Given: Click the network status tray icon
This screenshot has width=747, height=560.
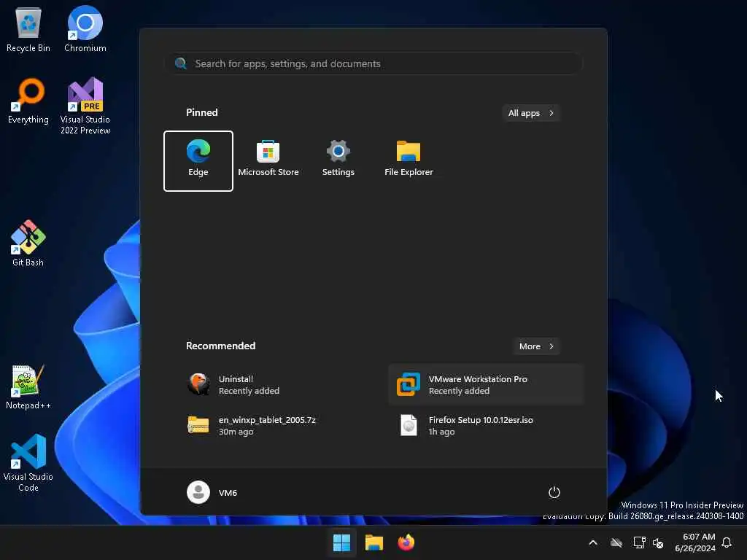Looking at the screenshot, I should [x=639, y=542].
